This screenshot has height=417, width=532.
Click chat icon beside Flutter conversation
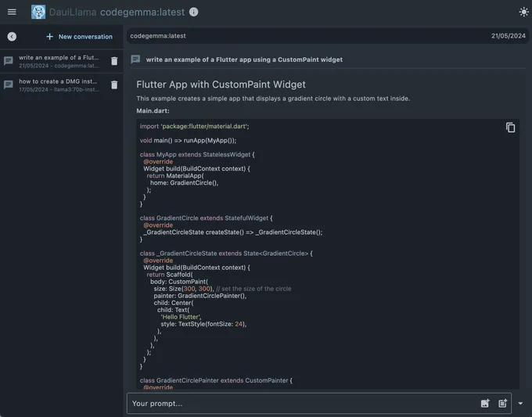(x=9, y=61)
